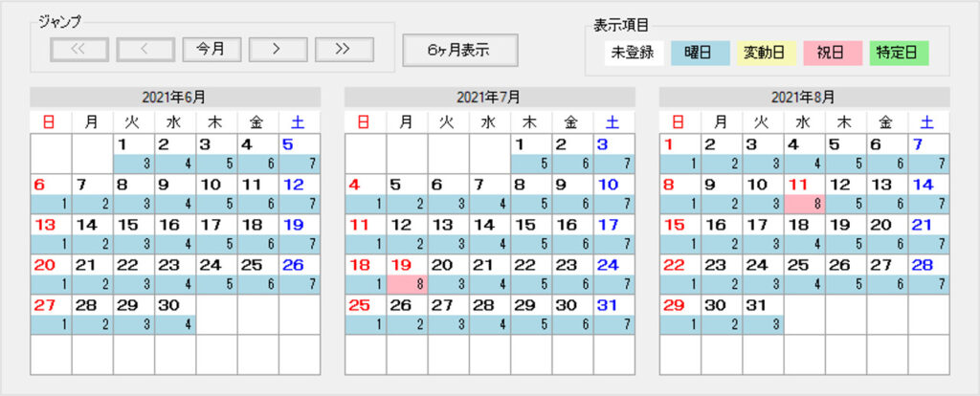The image size is (980, 396).
Task: Select August 1 Sunday cell
Action: point(679,151)
